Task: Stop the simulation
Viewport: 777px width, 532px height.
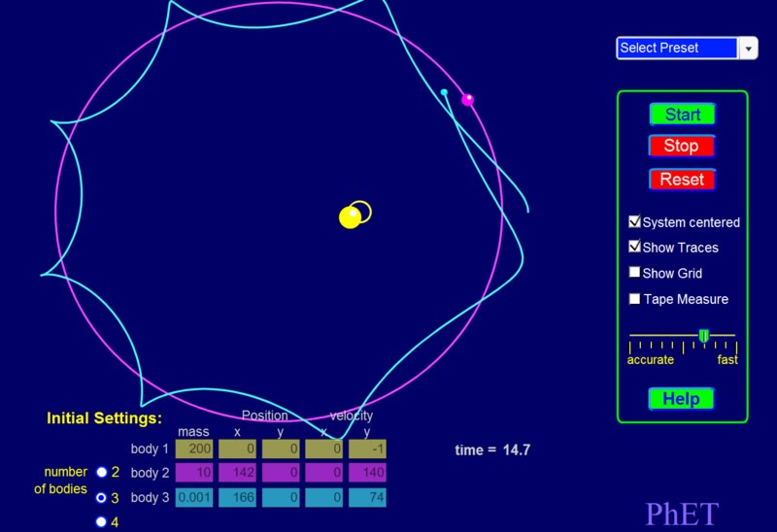Action: point(682,146)
